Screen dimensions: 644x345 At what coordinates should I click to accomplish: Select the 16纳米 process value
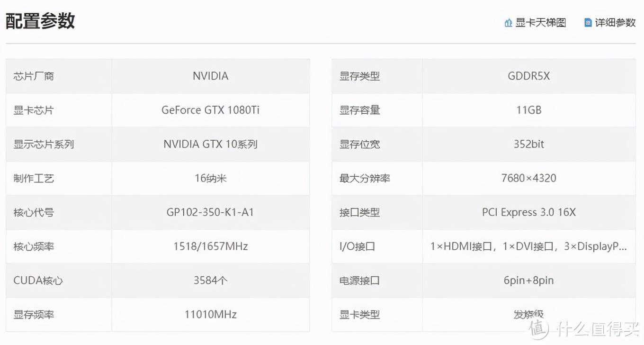pyautogui.click(x=210, y=178)
